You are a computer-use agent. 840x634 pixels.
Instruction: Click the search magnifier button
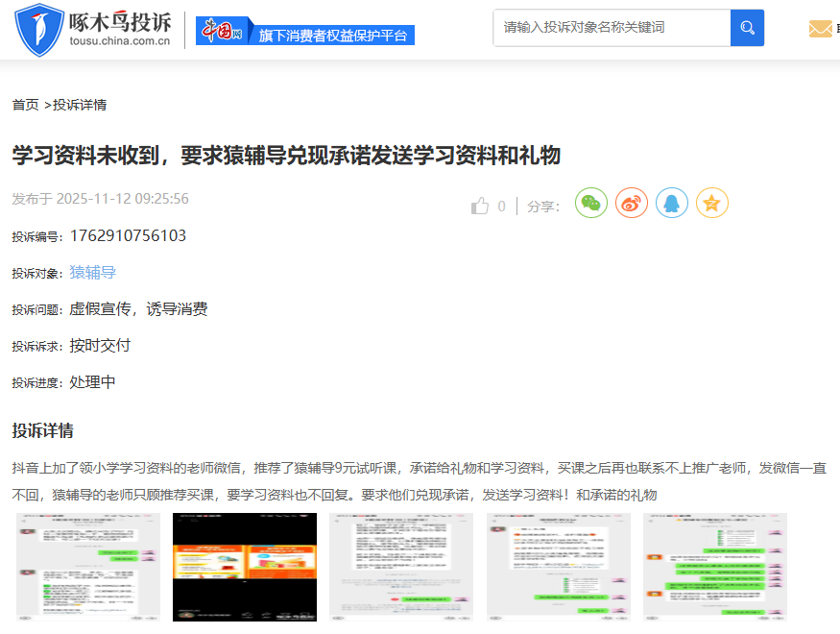coord(747,28)
